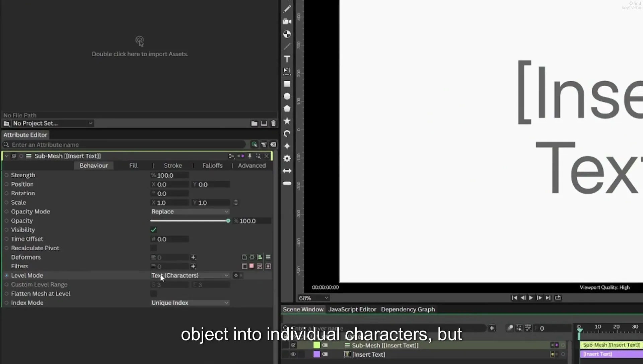Click the trash icon in Assets panel
This screenshot has height=364, width=643.
[x=273, y=123]
